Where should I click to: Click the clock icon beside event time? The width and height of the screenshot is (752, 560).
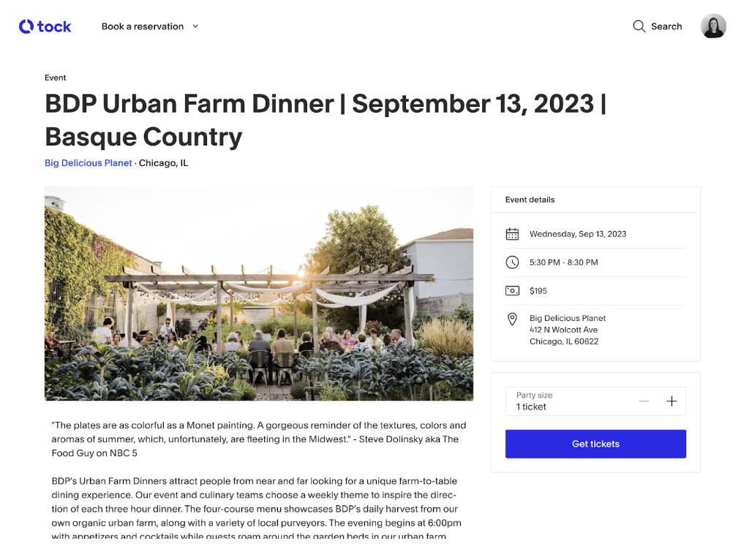[x=512, y=262]
